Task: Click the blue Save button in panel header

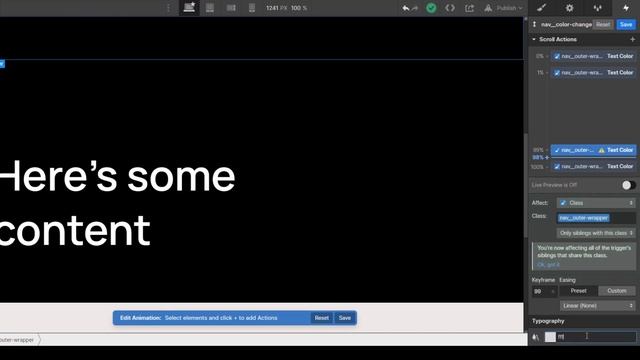Action: [626, 24]
